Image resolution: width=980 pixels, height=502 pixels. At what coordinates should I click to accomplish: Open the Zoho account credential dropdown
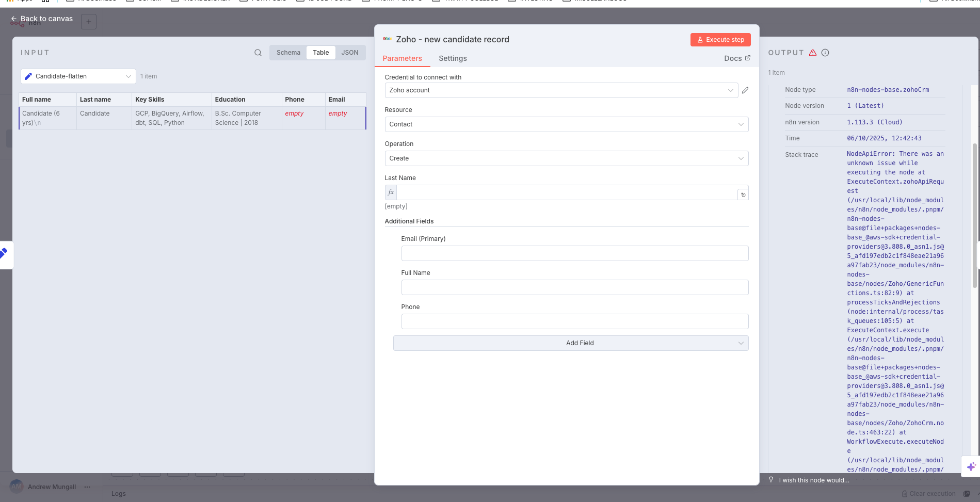tap(561, 90)
